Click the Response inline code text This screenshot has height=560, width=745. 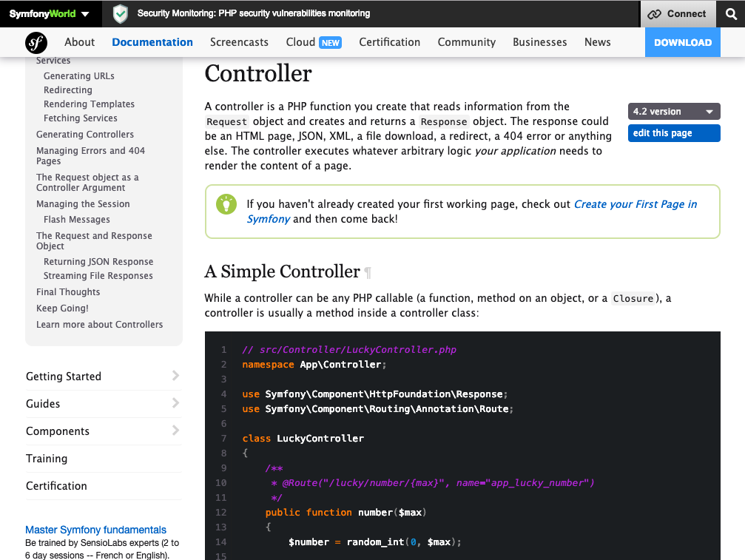pos(444,121)
